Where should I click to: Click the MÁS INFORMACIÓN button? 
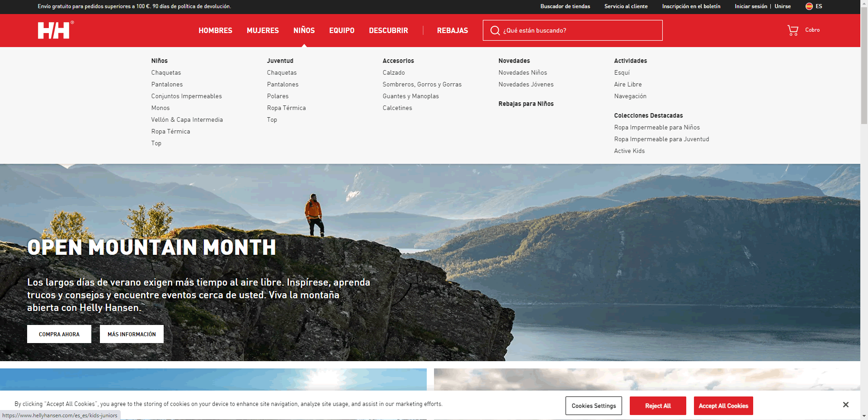[x=132, y=334]
